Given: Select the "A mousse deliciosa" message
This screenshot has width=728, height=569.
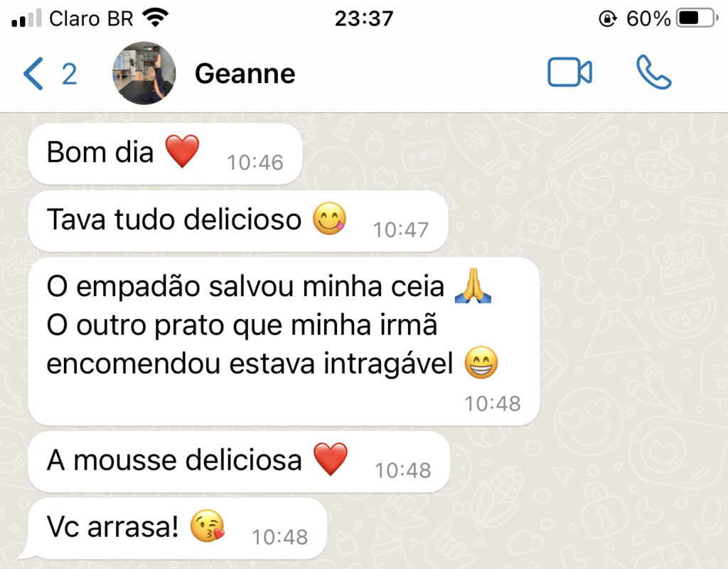Looking at the screenshot, I should click(x=239, y=462).
